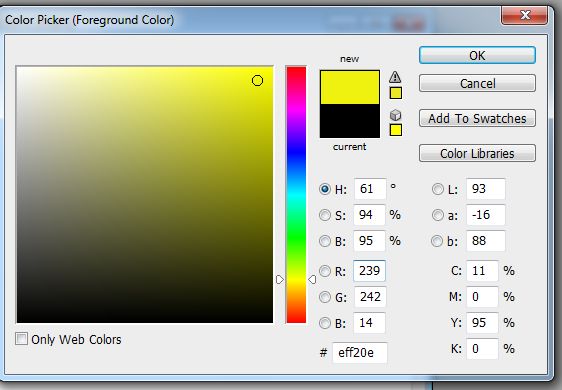
Task: Click the new yellow color preview
Action: coord(350,87)
